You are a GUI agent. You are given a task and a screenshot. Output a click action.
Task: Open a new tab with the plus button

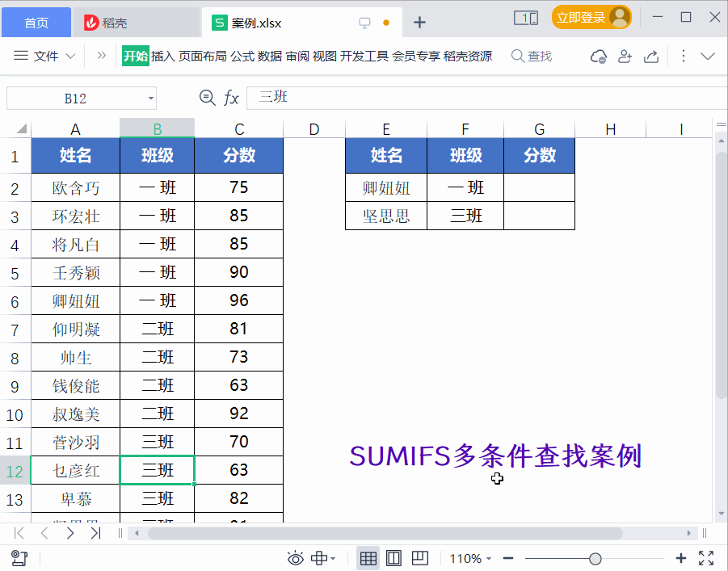coord(419,23)
